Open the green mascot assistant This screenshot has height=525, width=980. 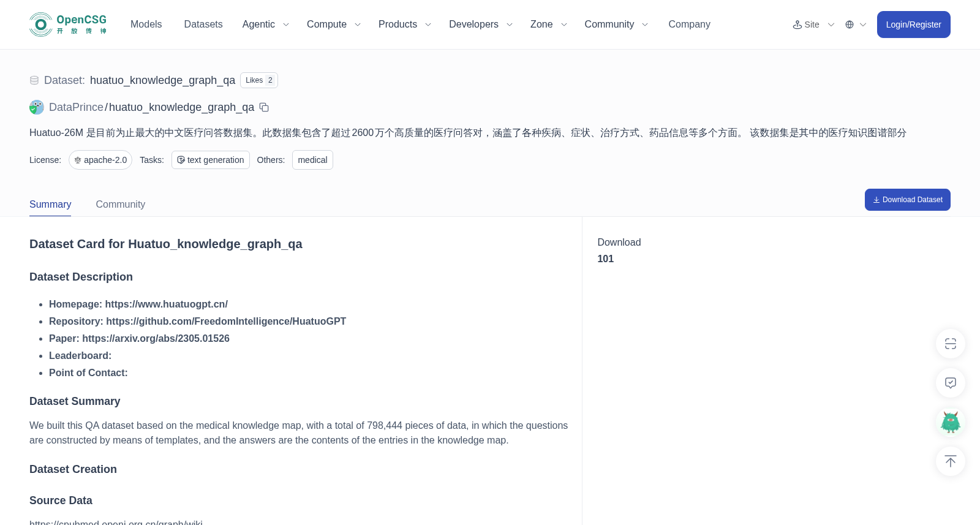tap(951, 422)
